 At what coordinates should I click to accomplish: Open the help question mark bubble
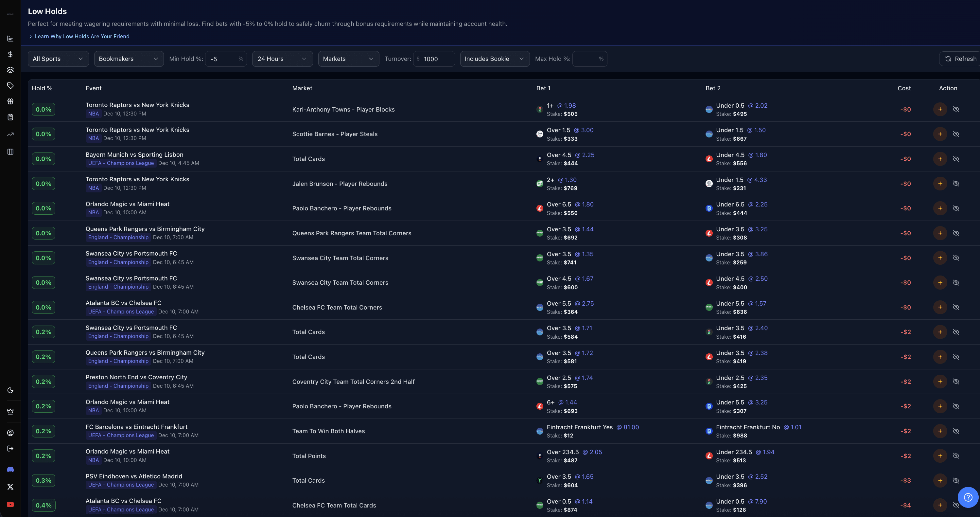[x=968, y=497]
